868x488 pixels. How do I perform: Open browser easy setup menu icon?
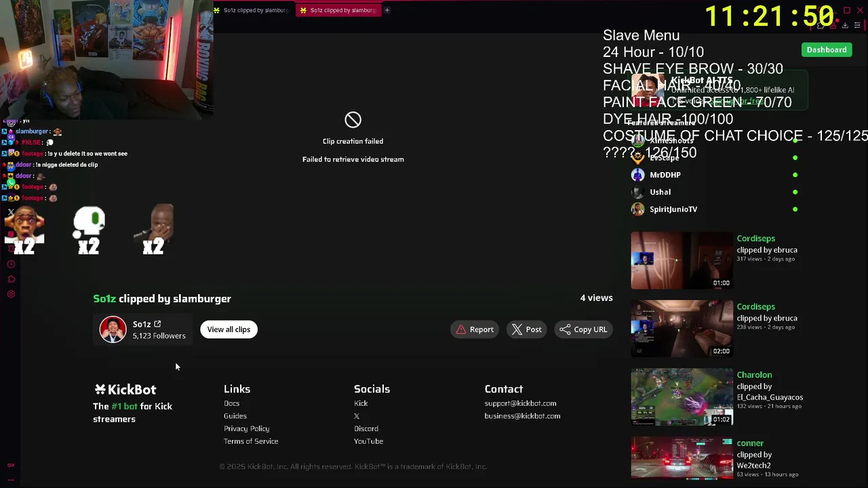858,26
